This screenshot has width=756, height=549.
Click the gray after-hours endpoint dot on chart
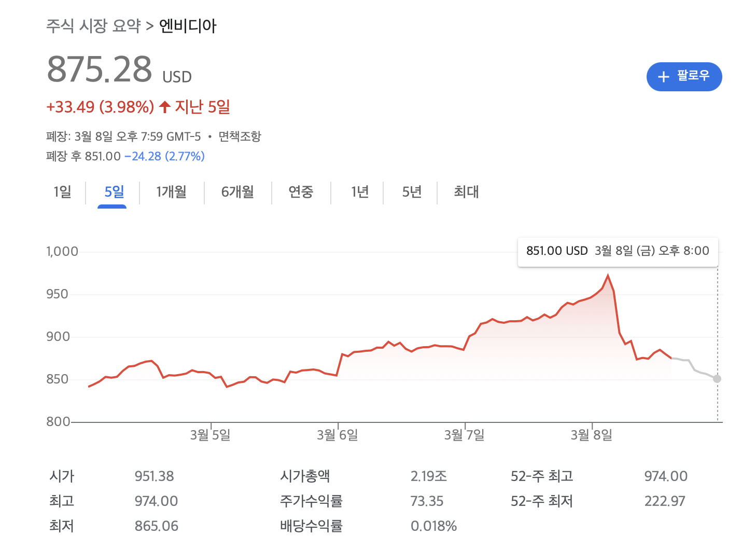click(717, 379)
